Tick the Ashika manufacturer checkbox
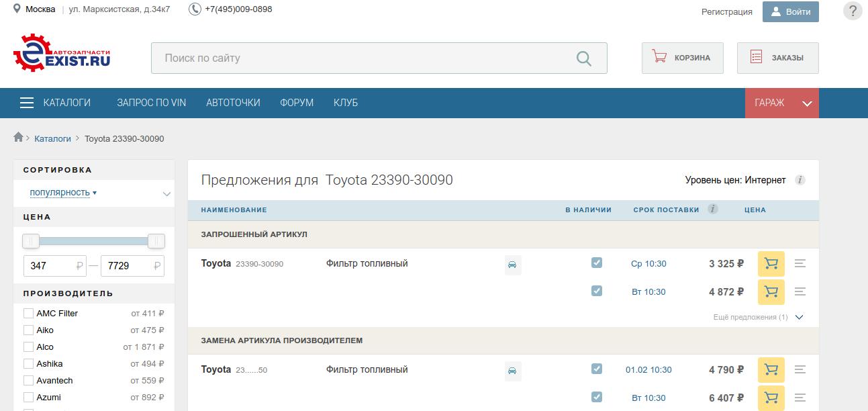868x411 pixels. (x=28, y=364)
